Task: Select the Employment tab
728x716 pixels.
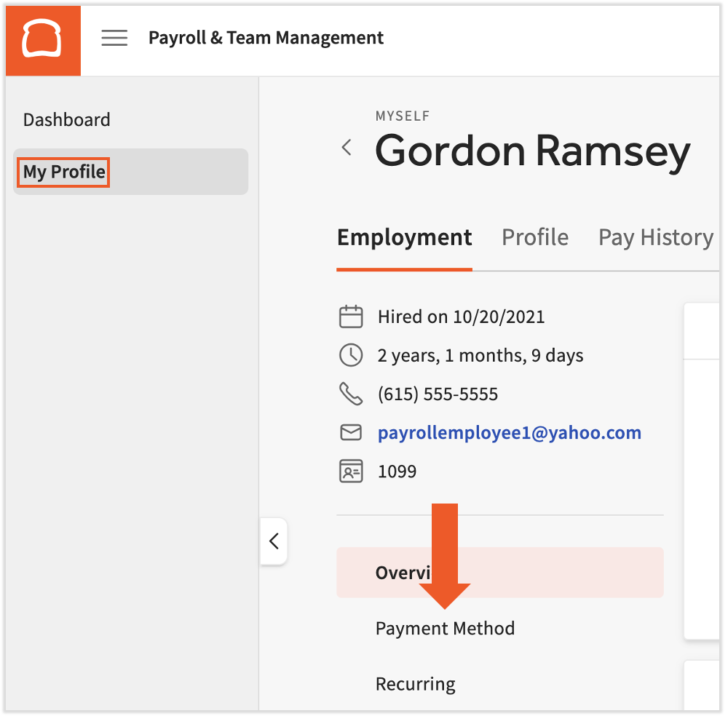Action: (404, 237)
